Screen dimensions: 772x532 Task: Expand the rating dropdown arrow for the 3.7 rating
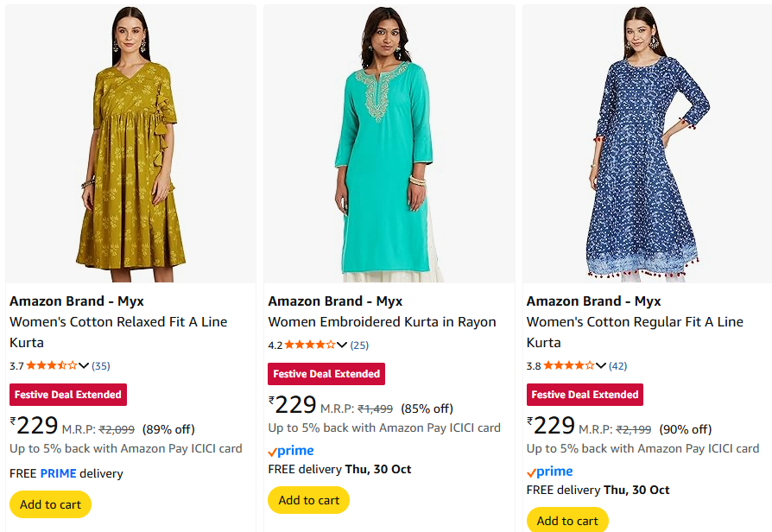click(84, 365)
